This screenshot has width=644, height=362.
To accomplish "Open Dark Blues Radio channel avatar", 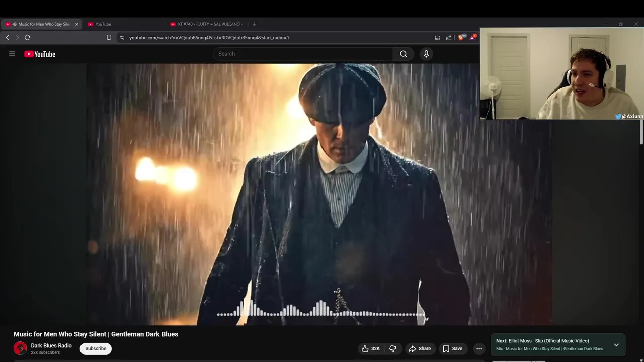I will point(20,348).
